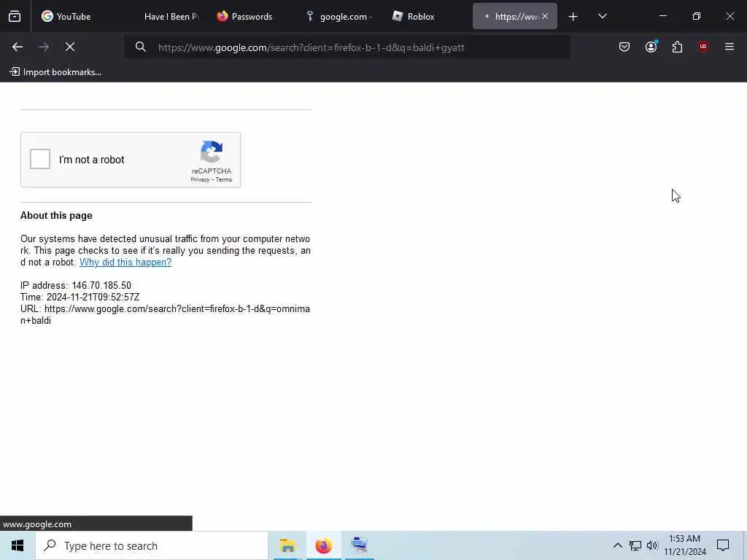Viewport: 747px width, 560px height.
Task: Expand the list all tabs chevron
Action: 602,16
